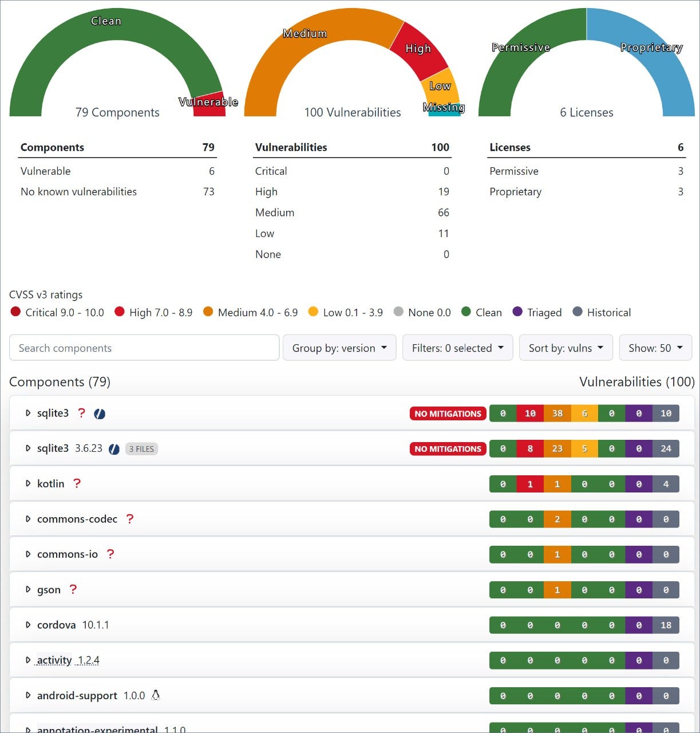Click the red question mark next to kotlin
The height and width of the screenshot is (733, 700).
click(77, 483)
